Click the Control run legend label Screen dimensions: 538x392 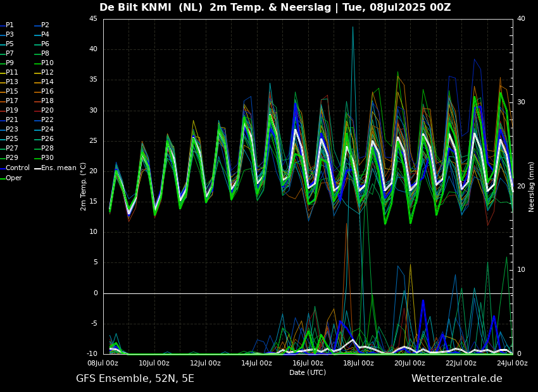[18, 168]
